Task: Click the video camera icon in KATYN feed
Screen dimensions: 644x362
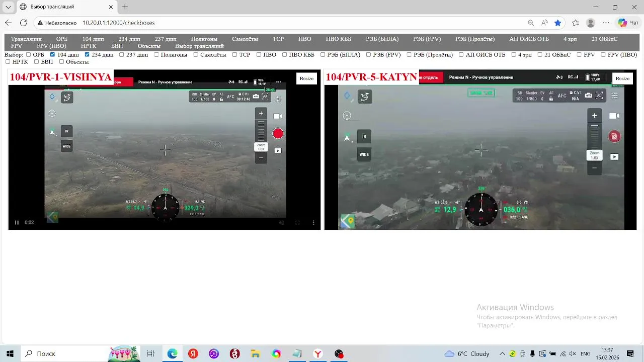Action: 614,116
